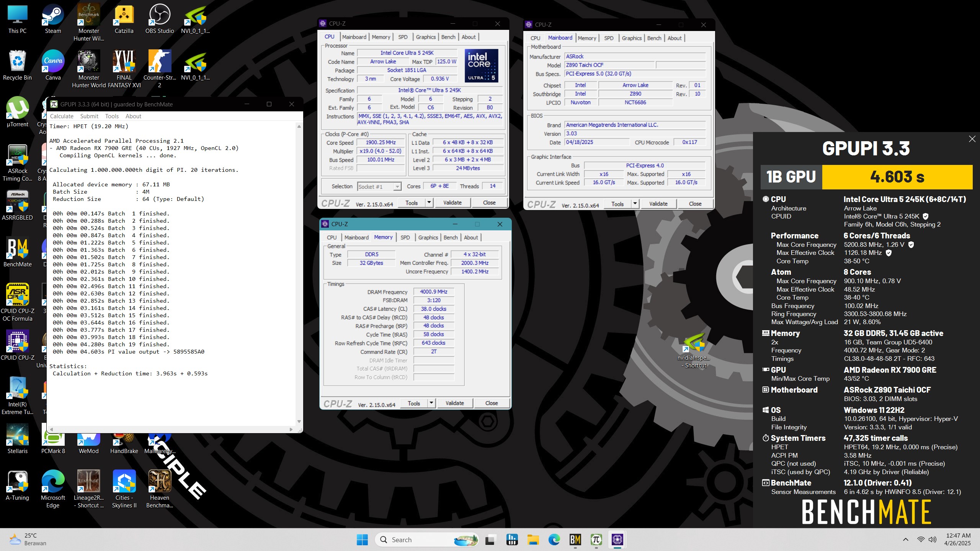
Task: Launch FINAL FANTASY XVI shortcut
Action: 124,69
